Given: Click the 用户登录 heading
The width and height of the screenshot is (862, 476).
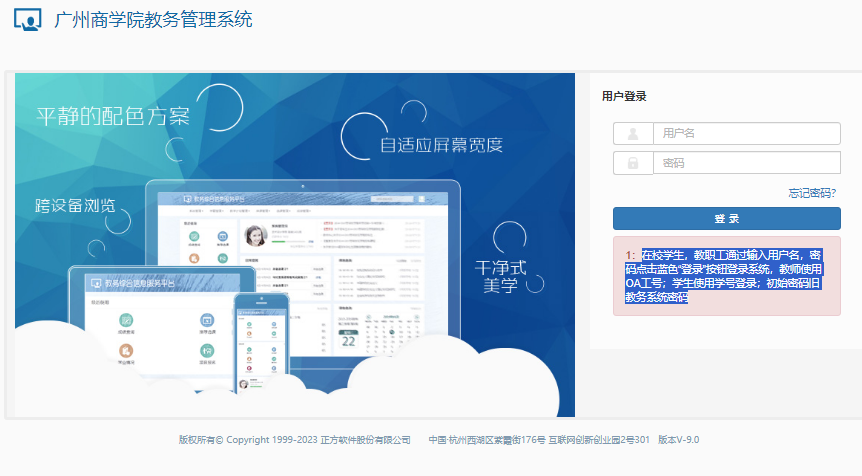Looking at the screenshot, I should click(624, 96).
